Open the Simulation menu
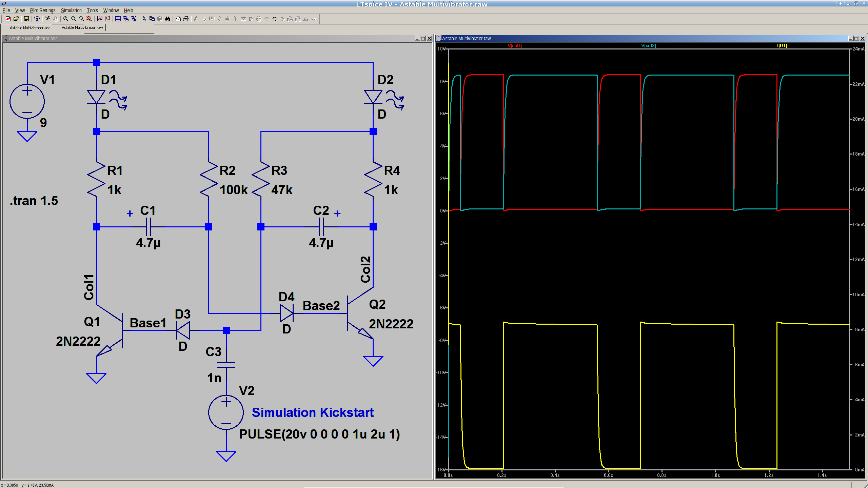 [71, 11]
